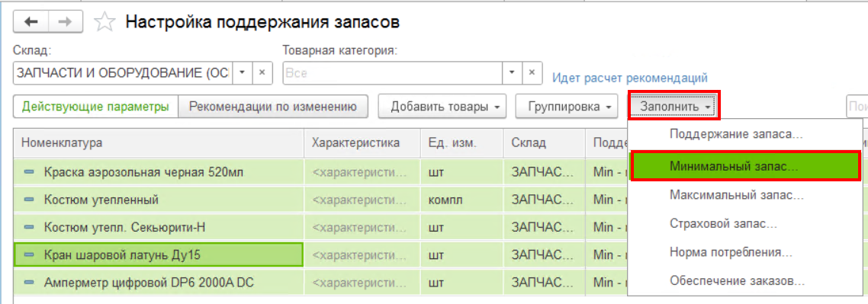The image size is (868, 304).
Task: Switch to Рекомендации по изменению view
Action: [273, 107]
